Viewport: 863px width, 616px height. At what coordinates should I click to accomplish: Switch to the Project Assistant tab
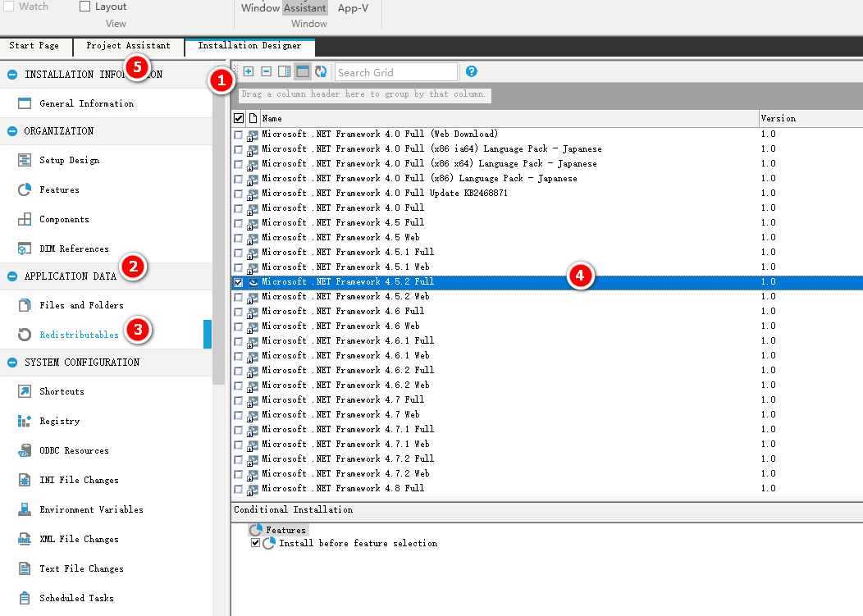coord(128,46)
